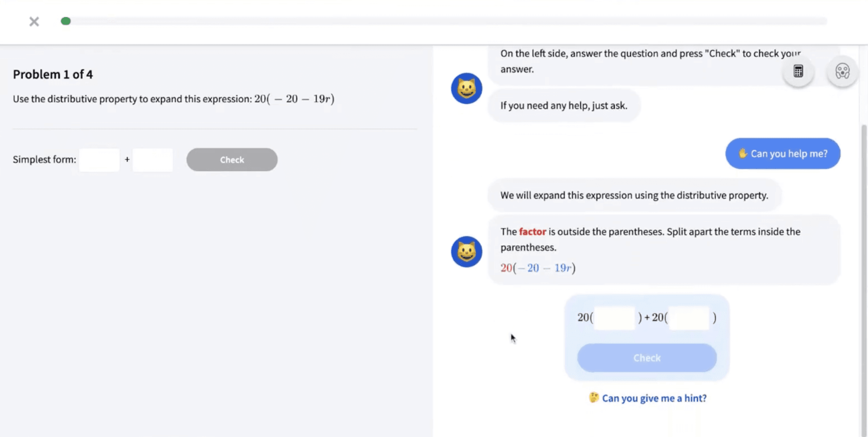Click the 'Problem 1 of 4' heading
The image size is (868, 437).
point(53,74)
